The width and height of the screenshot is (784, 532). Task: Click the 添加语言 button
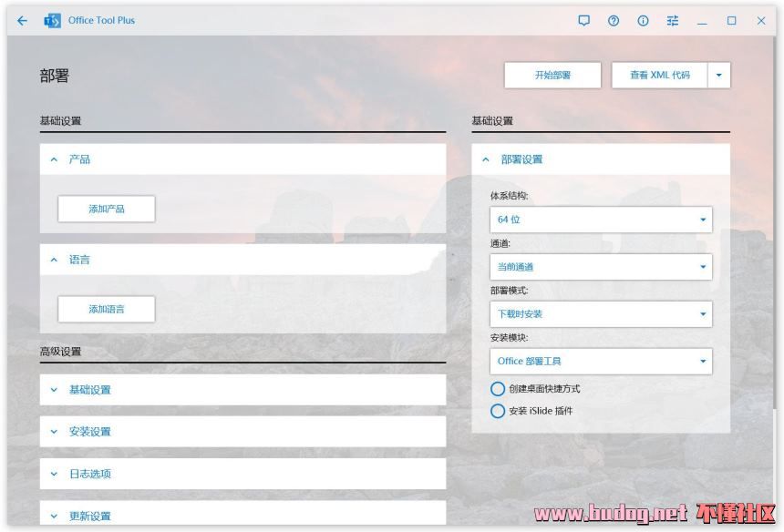tap(107, 310)
